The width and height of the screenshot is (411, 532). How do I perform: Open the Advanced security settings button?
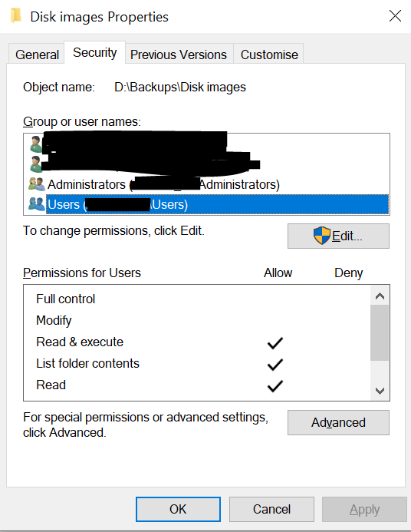[338, 422]
